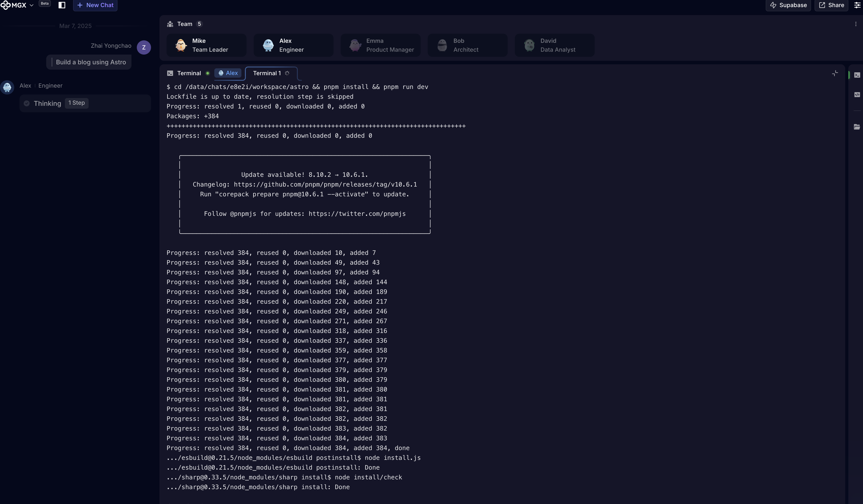This screenshot has height=504, width=863.
Task: Click the Share button
Action: (x=831, y=5)
